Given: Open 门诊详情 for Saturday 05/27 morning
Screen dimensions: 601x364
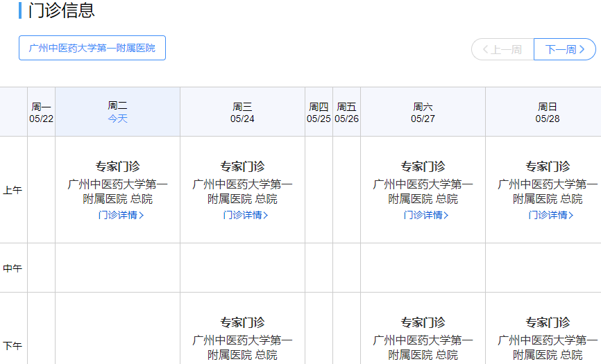Looking at the screenshot, I should tap(426, 215).
